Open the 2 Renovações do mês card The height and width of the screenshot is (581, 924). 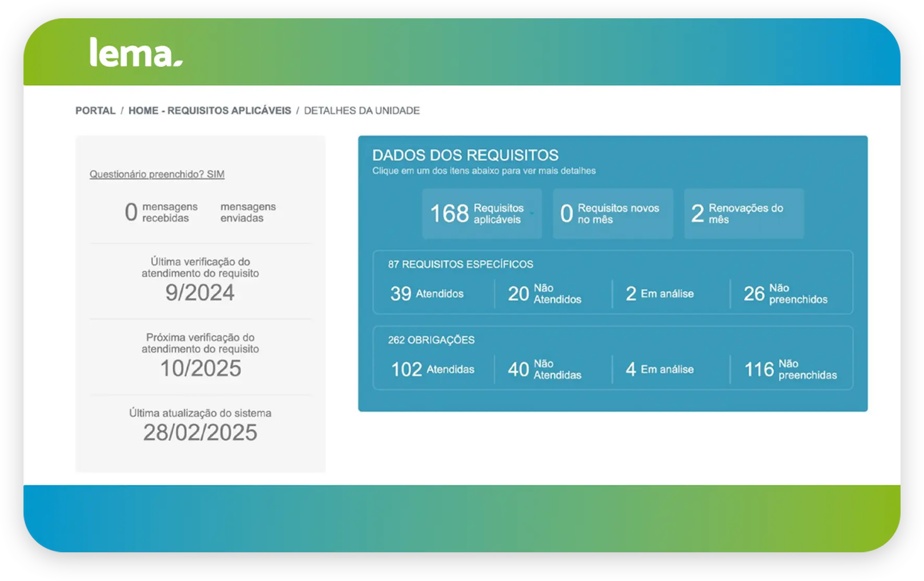tap(744, 214)
